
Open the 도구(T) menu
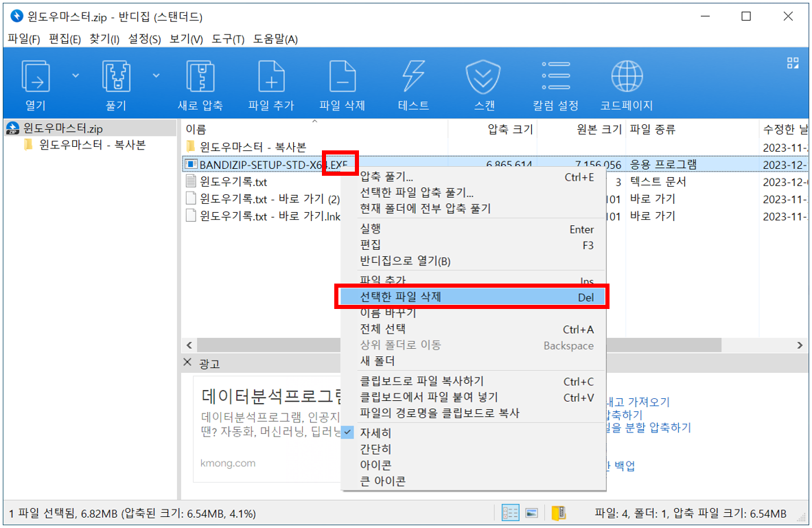(x=228, y=39)
